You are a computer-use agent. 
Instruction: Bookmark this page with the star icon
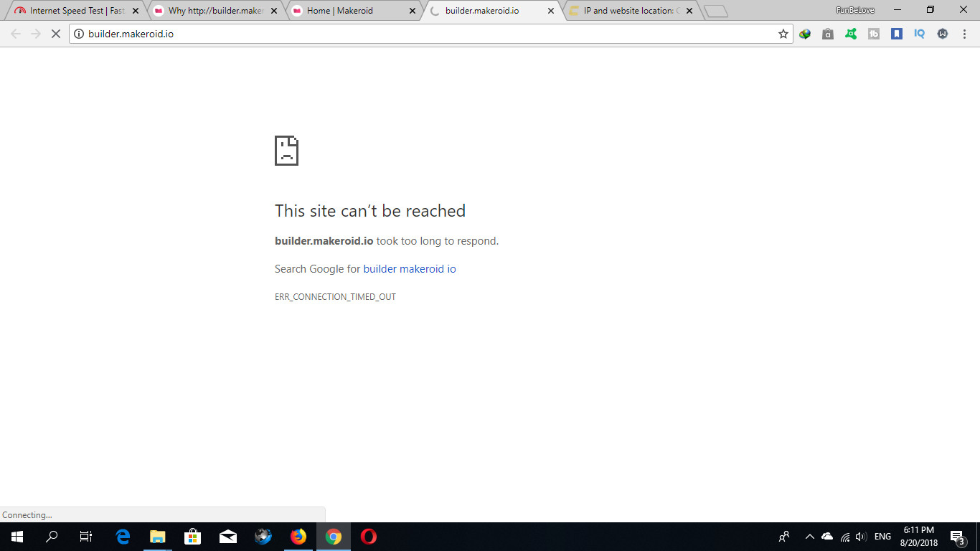[x=783, y=34]
